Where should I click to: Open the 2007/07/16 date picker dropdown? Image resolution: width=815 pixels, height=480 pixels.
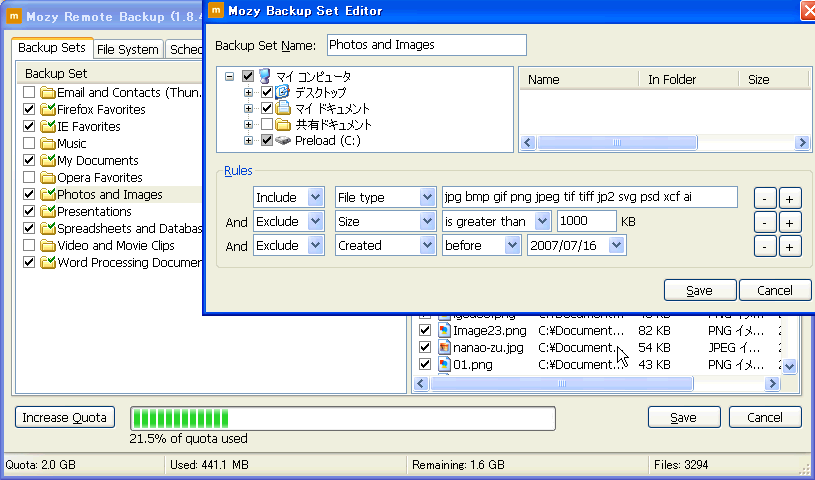[x=616, y=245]
